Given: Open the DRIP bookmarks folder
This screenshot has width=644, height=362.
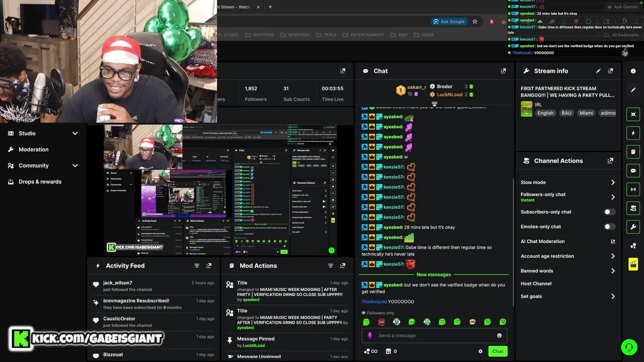Looking at the screenshot, I should 398,35.
